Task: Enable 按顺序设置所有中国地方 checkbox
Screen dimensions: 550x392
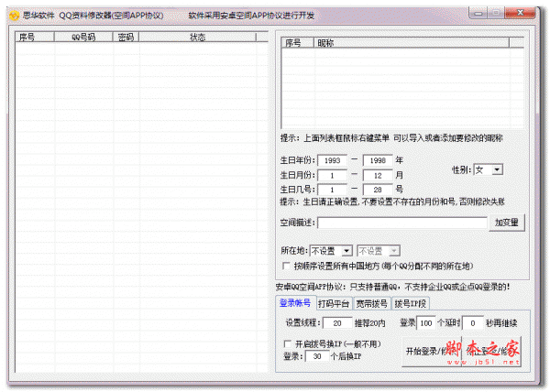Action: coord(287,266)
